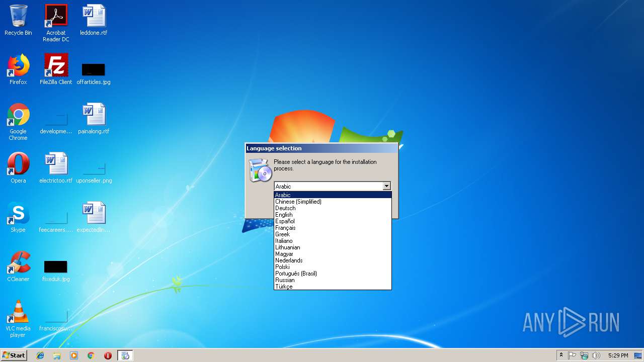Open VLC media player shortcut
The height and width of the screenshot is (362, 644).
pos(18,319)
